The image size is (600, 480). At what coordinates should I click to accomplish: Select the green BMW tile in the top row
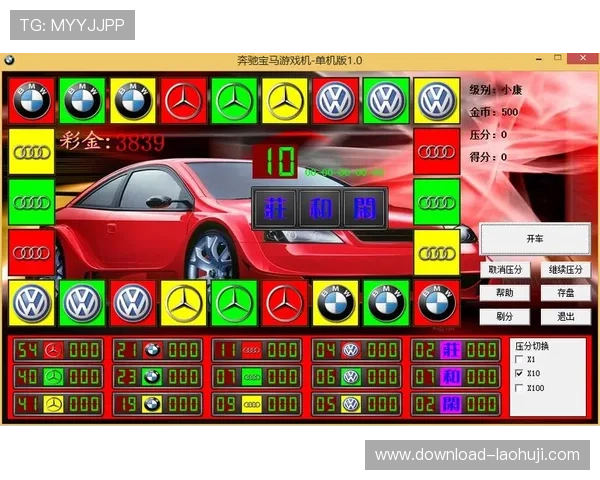80,100
